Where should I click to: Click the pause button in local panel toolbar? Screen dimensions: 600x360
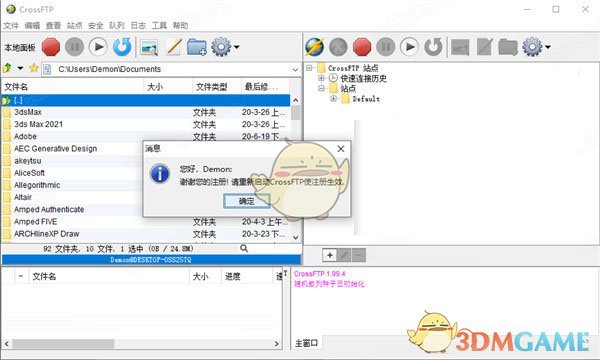(x=74, y=47)
